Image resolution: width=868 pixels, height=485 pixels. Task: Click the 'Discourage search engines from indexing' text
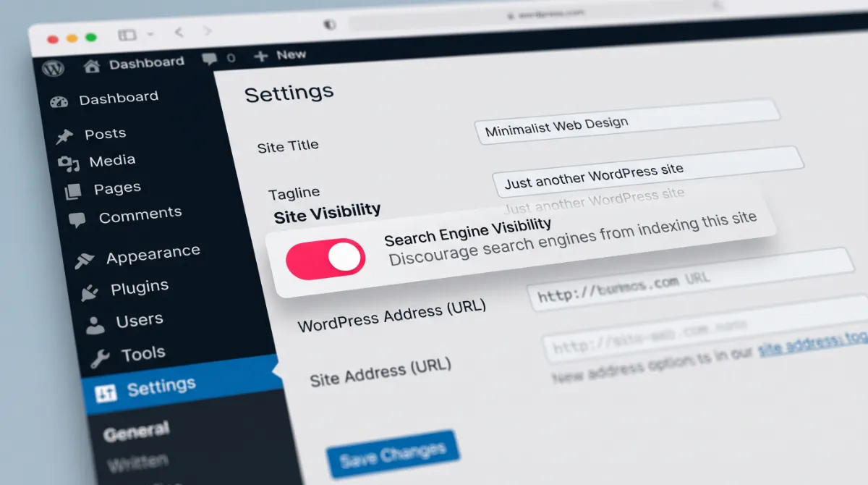click(573, 238)
